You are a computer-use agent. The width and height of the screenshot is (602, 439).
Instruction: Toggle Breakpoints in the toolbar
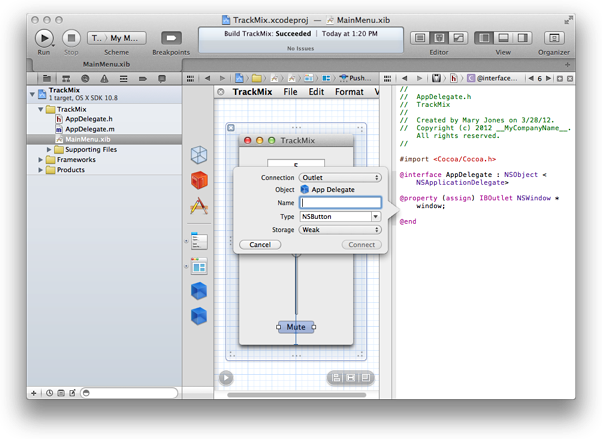[171, 38]
